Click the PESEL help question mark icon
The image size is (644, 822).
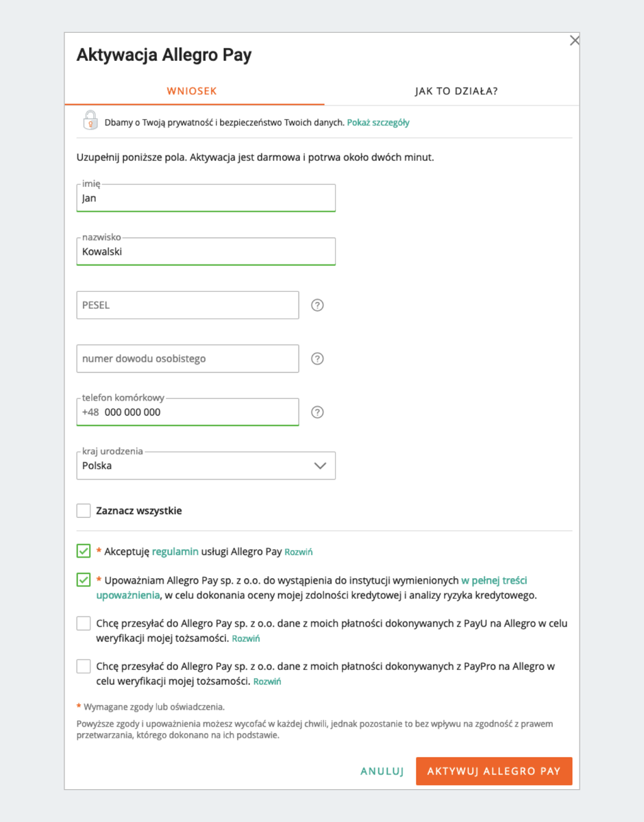point(317,306)
